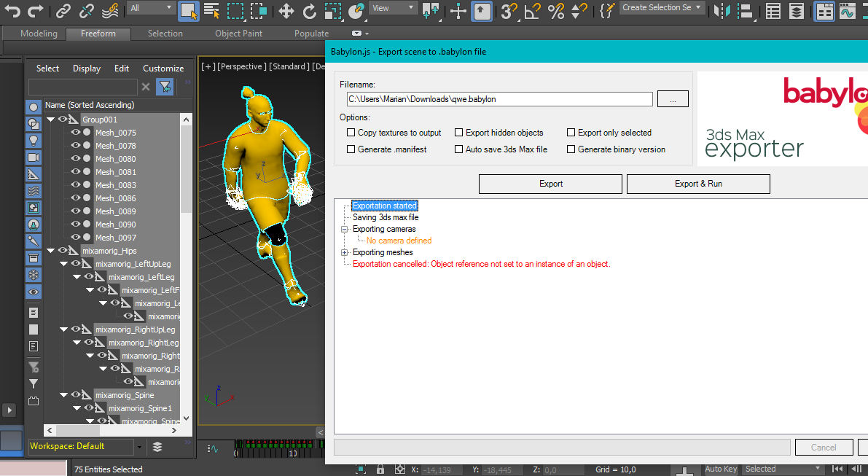The height and width of the screenshot is (476, 868).
Task: Switch to the Modeling ribbon tab
Action: 39,34
